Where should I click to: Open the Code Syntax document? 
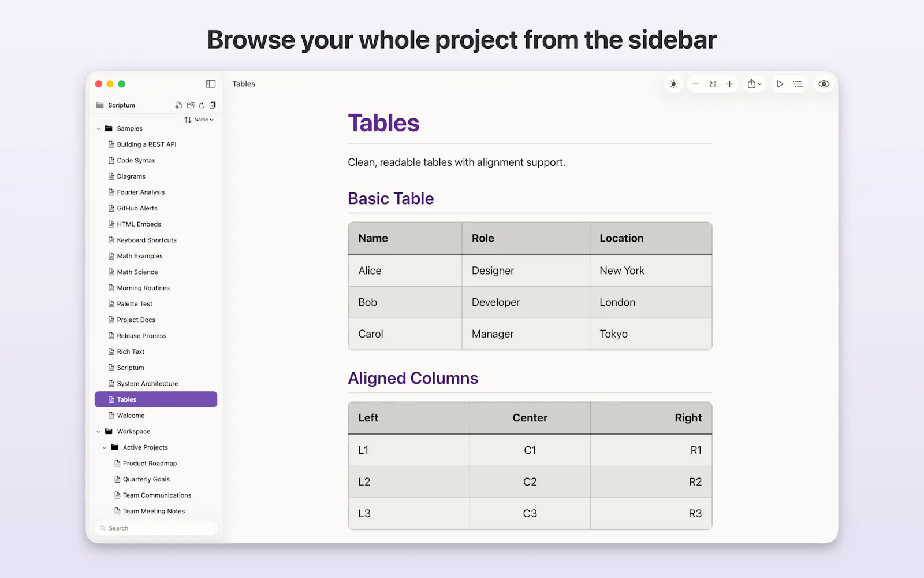click(x=156, y=161)
